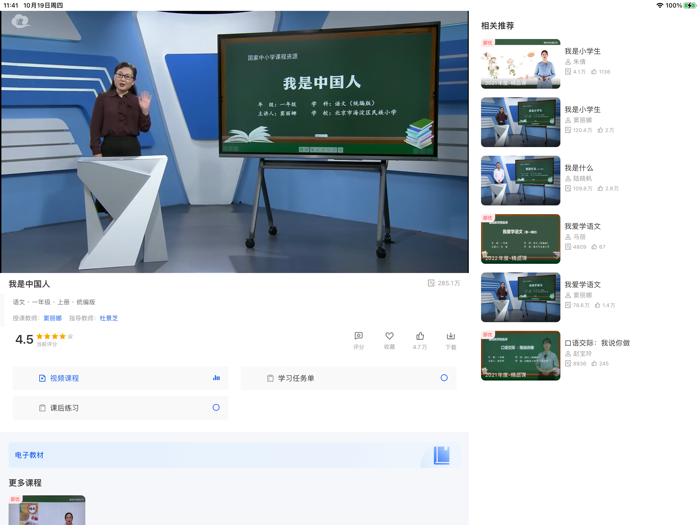700x525 pixels.
Task: Click the five-star rating beside 4.5
Action: click(x=54, y=336)
